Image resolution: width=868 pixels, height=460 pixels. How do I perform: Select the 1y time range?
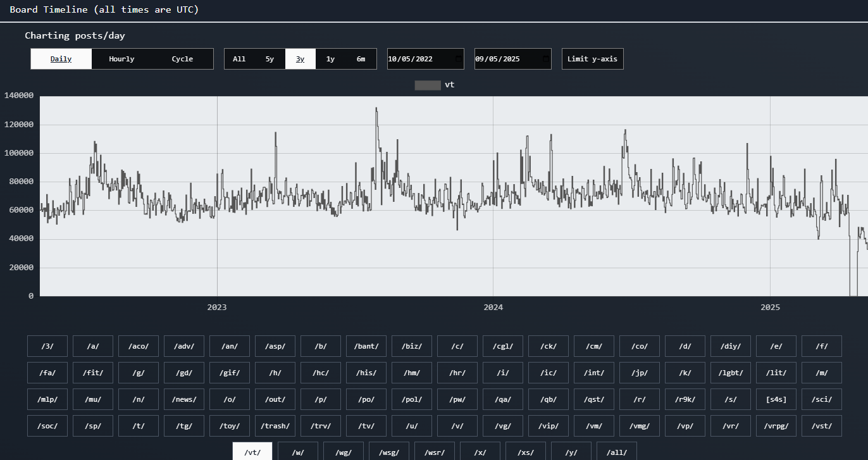[x=330, y=59]
